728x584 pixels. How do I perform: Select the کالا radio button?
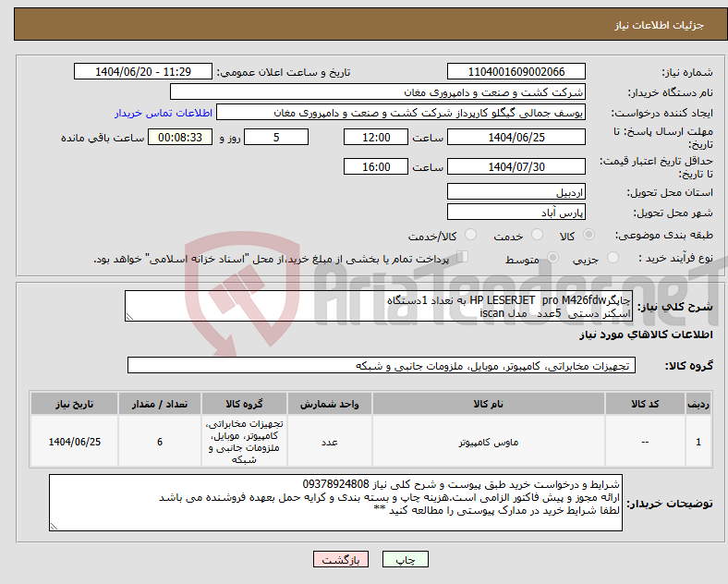point(588,235)
